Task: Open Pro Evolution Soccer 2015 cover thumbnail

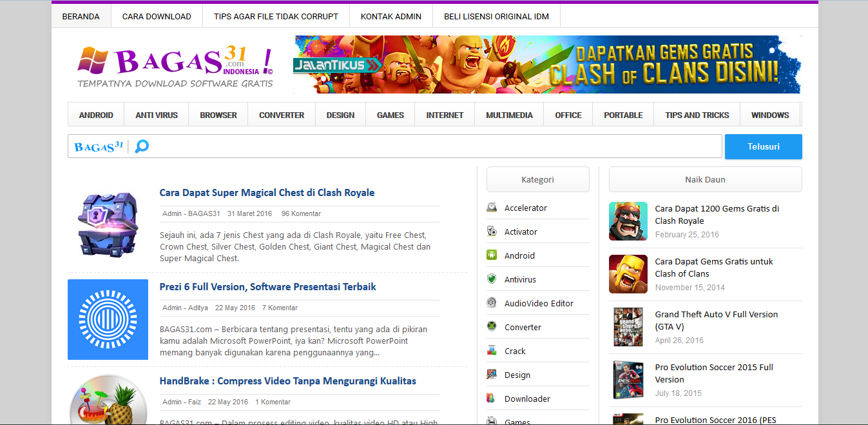Action: 628,380
